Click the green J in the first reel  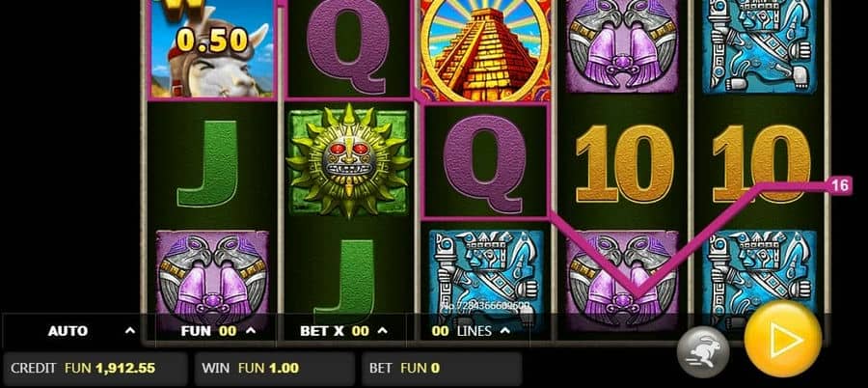pos(208,165)
